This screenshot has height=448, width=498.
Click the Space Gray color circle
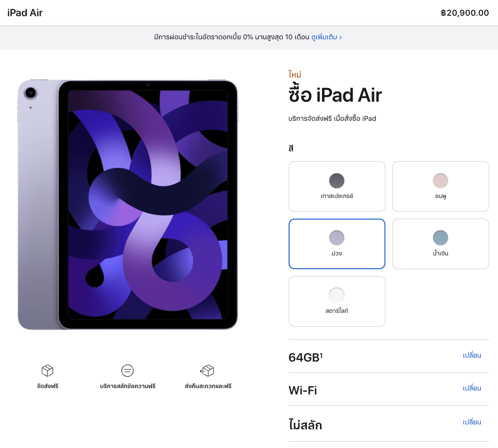(x=337, y=181)
